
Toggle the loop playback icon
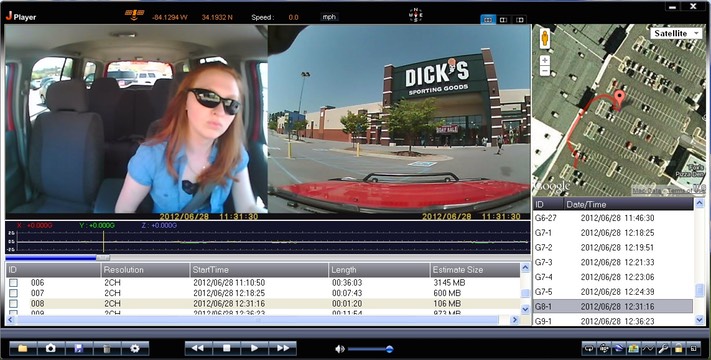click(589, 349)
